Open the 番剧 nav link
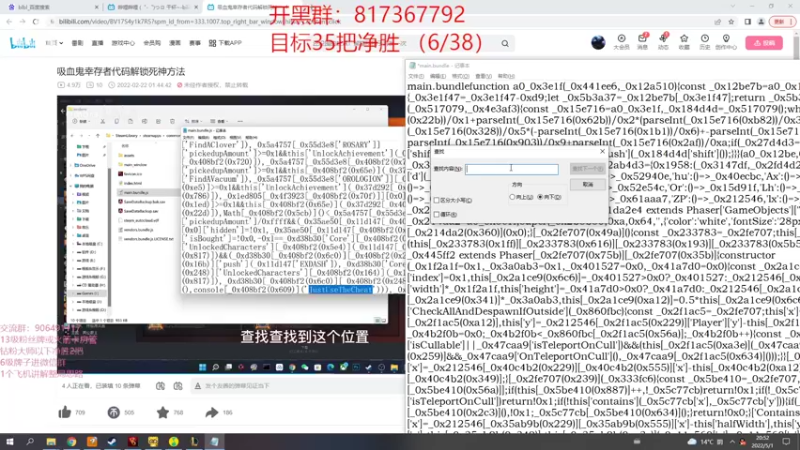The image size is (800, 450). click(77, 43)
